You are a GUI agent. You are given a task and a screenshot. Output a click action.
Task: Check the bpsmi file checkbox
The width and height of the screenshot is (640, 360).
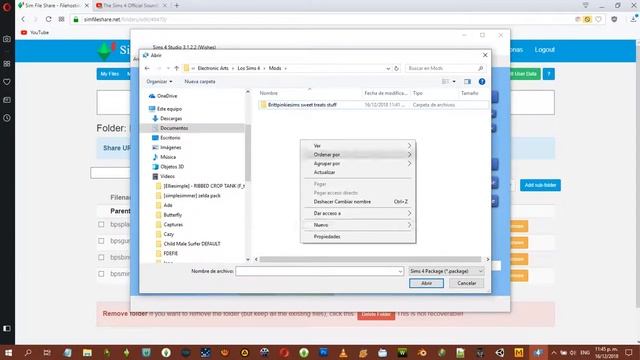[x=101, y=274]
